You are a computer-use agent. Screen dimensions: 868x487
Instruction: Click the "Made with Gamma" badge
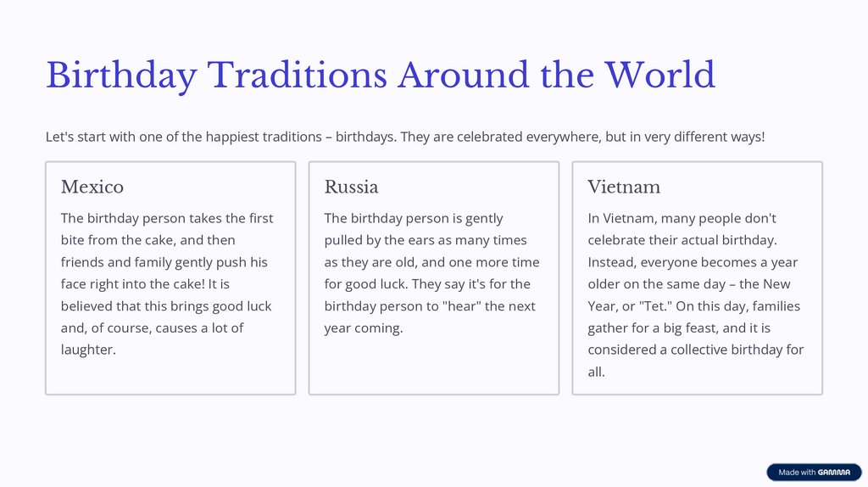[814, 473]
